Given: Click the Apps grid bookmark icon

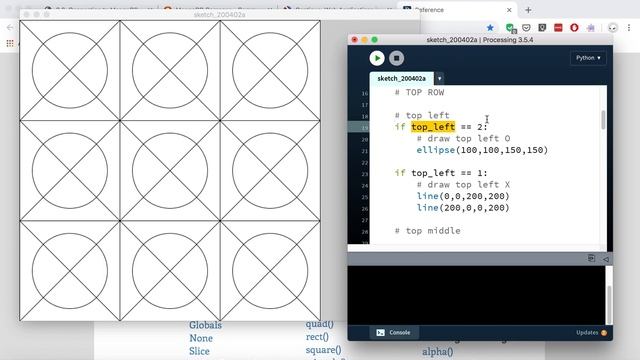Looking at the screenshot, I should (x=10, y=43).
